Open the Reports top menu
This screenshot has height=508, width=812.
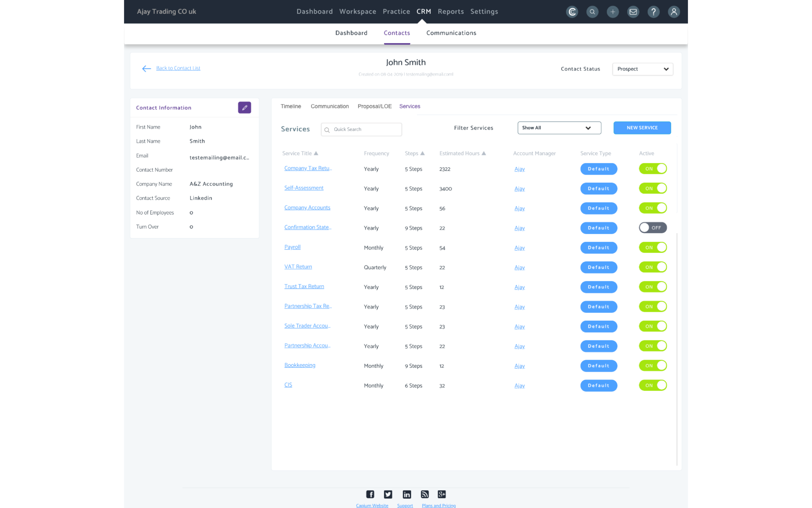tap(450, 11)
